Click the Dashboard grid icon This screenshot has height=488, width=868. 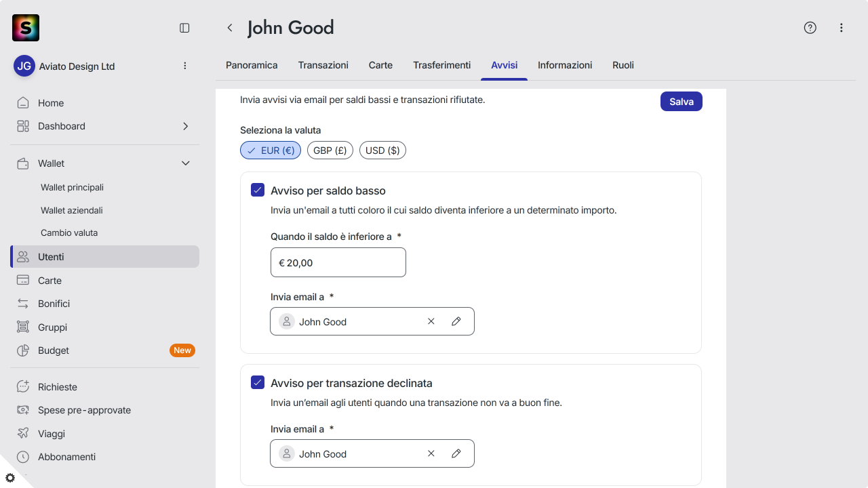pyautogui.click(x=23, y=126)
